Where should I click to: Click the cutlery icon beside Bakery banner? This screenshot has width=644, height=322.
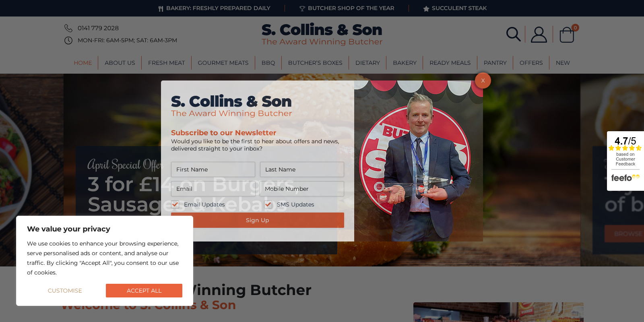click(161, 8)
